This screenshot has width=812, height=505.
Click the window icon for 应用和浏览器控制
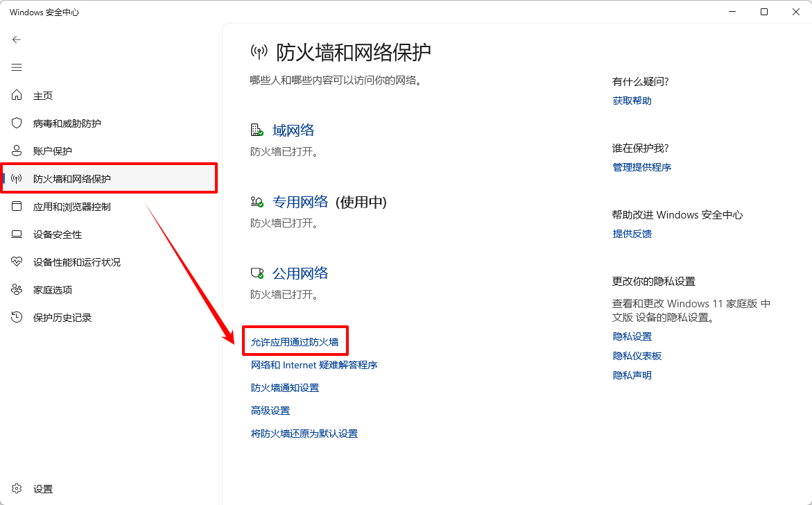[17, 206]
